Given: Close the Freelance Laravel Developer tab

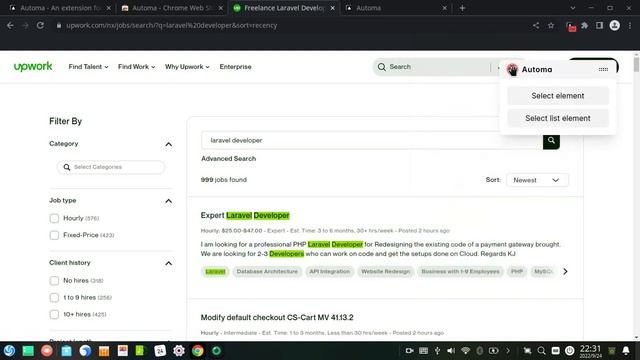Looking at the screenshot, I should (x=333, y=8).
